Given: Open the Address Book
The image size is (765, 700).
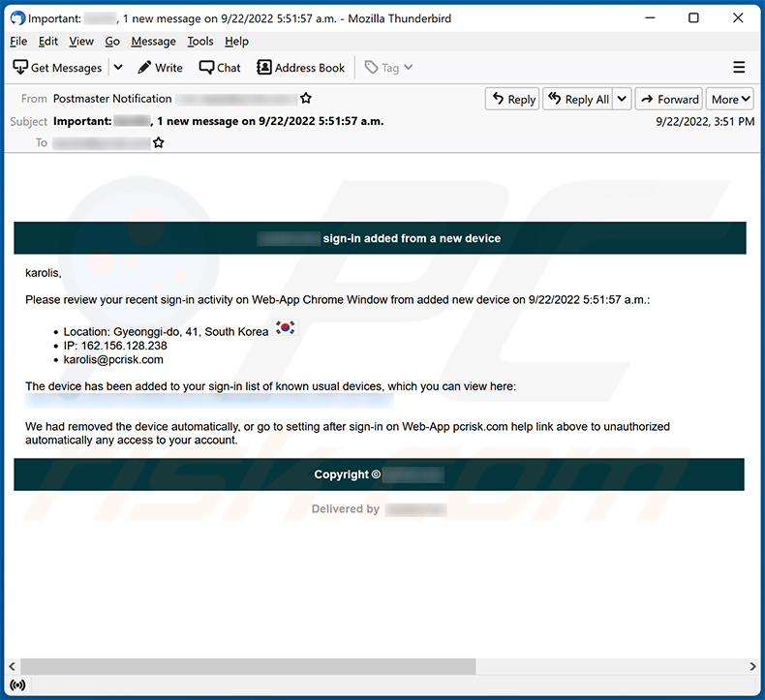Looking at the screenshot, I should point(301,68).
